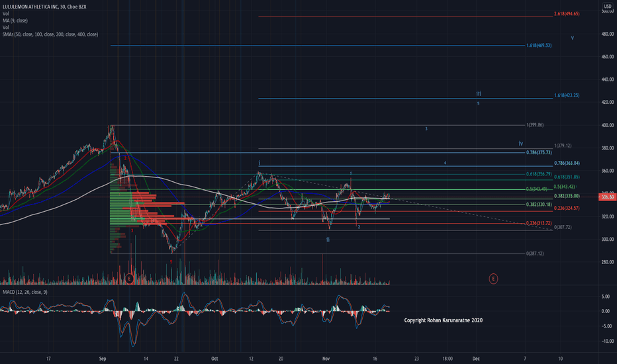Click the Oct label on time axis
The image size is (617, 364).
coord(214,359)
